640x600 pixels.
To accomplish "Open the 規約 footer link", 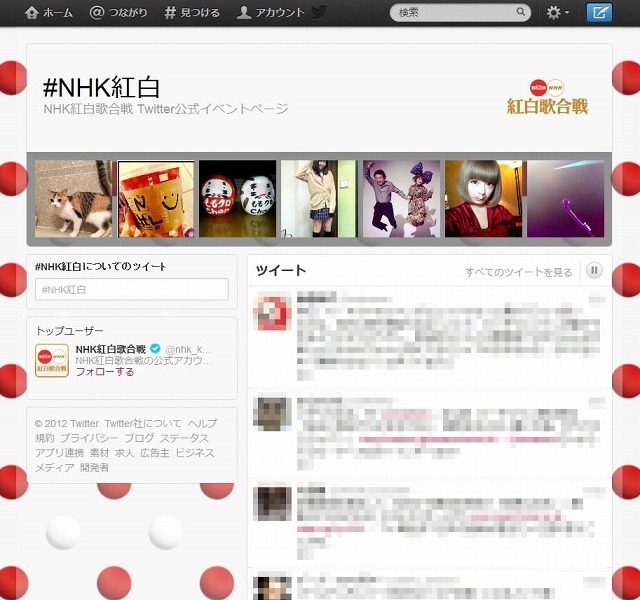I will pos(44,438).
